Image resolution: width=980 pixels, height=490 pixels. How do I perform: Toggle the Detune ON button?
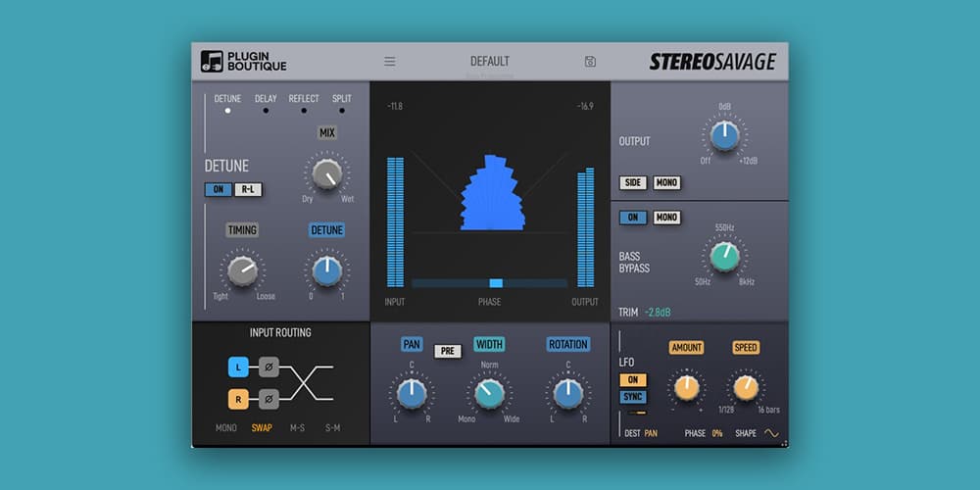pyautogui.click(x=219, y=189)
